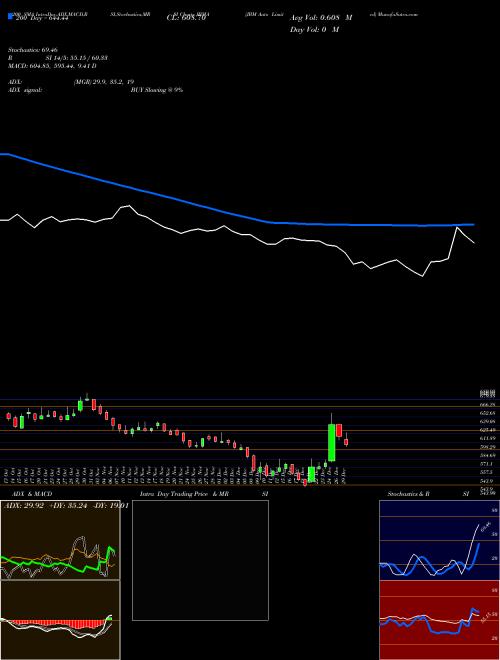Click the 'Intra Day Trading Price & MR' title
This screenshot has width=500, height=660.
184,494
